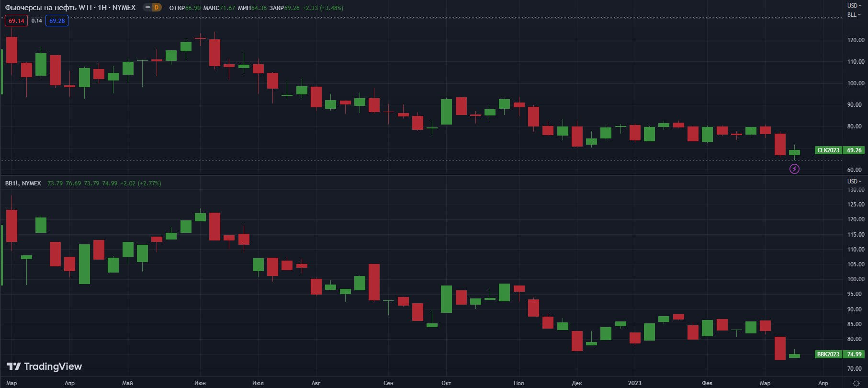Click the latest green candle on WTI chart

tap(794, 153)
